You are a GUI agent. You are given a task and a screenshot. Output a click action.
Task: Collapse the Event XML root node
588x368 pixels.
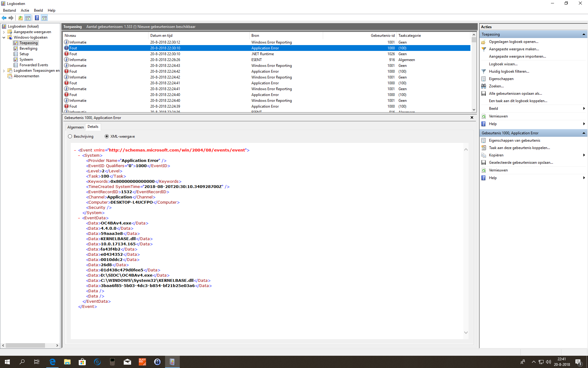[75, 150]
